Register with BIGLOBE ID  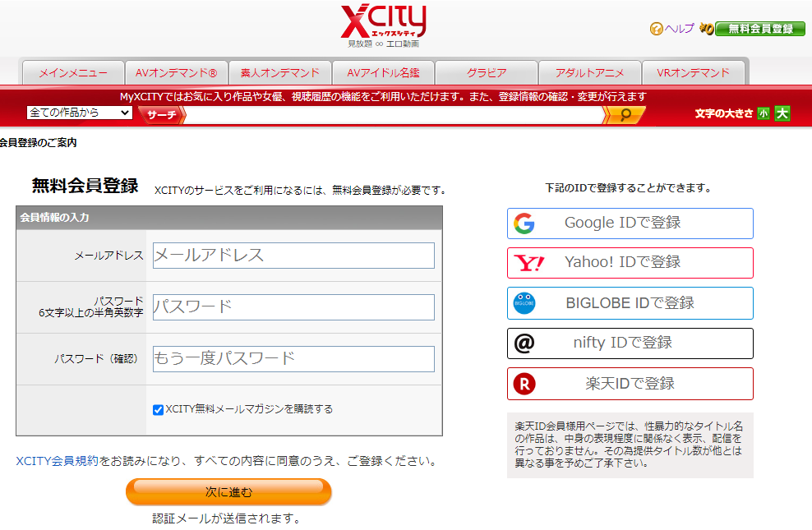click(630, 303)
